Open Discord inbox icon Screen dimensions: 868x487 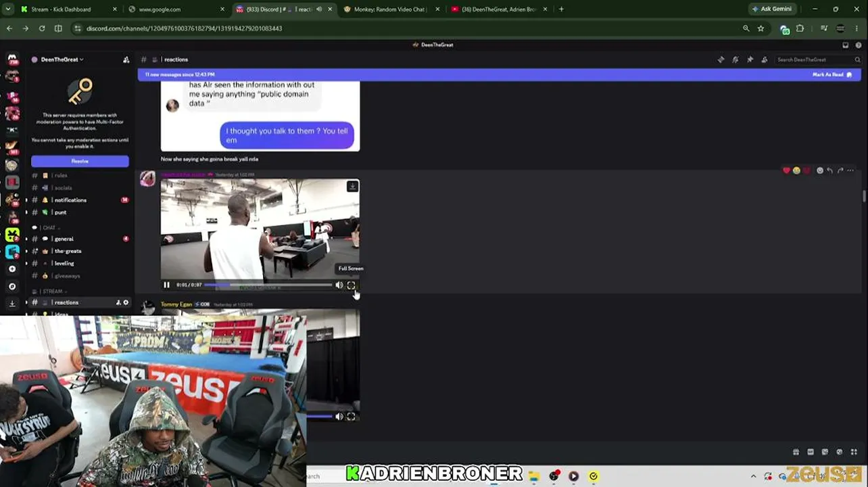click(846, 45)
